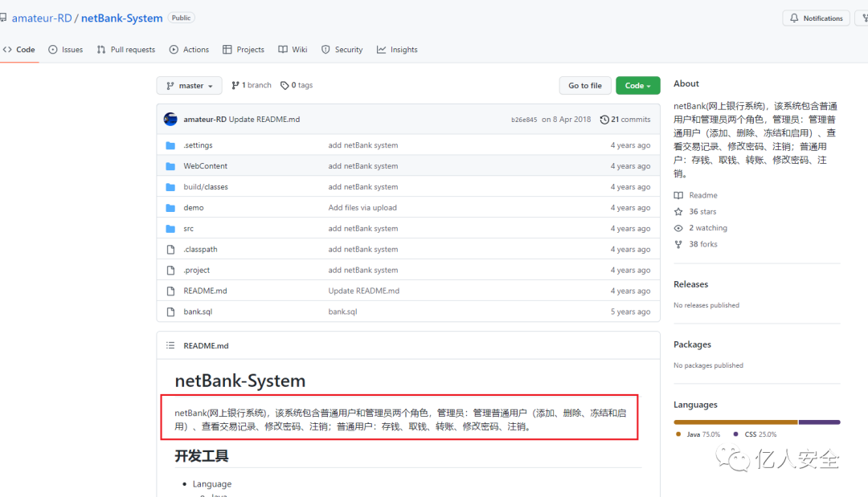The width and height of the screenshot is (868, 497).
Task: Open the .classpath file name
Action: coord(200,250)
